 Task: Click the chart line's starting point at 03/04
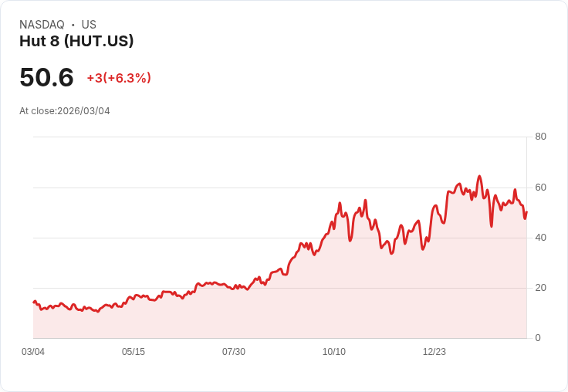(x=34, y=302)
